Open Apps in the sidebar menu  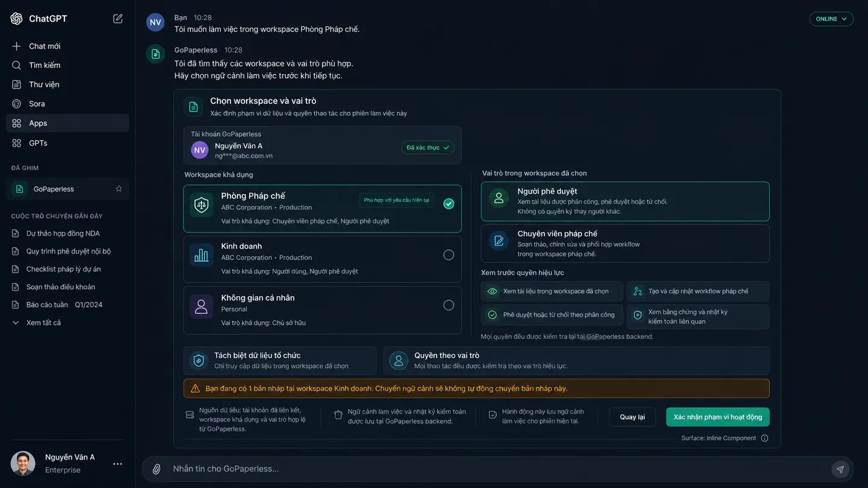click(x=68, y=123)
